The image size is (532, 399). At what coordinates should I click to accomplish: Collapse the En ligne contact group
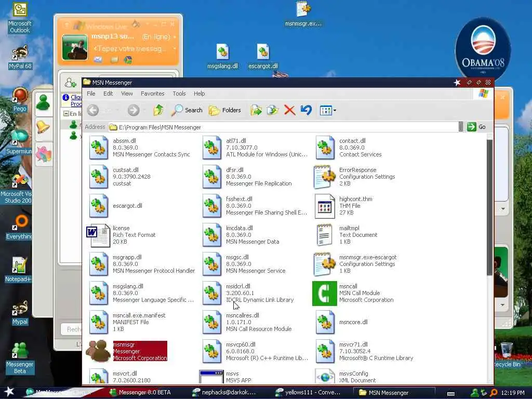66,113
